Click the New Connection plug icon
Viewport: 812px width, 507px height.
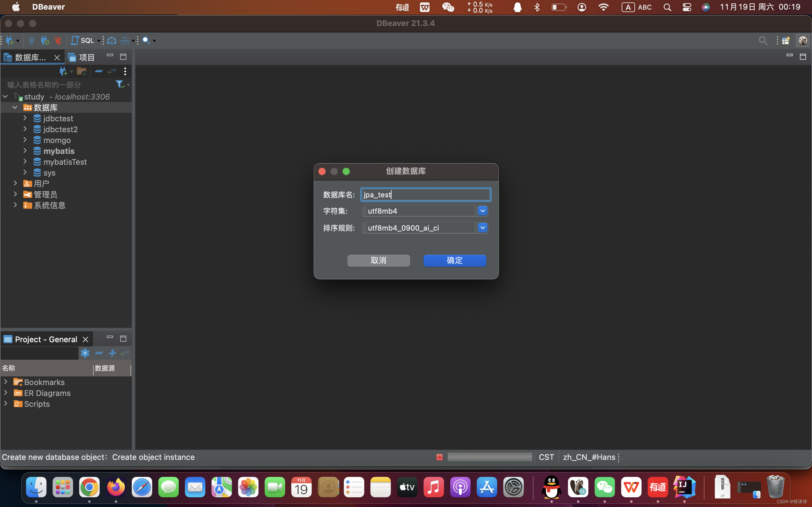tap(9, 40)
